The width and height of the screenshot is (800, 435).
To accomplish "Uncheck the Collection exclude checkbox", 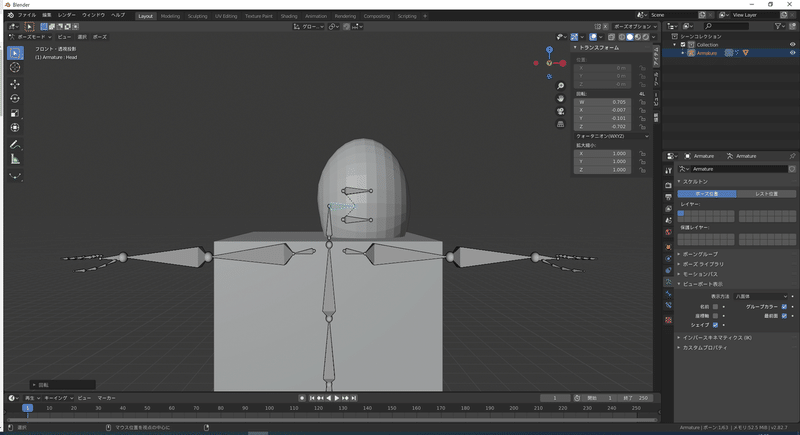I will point(683,45).
